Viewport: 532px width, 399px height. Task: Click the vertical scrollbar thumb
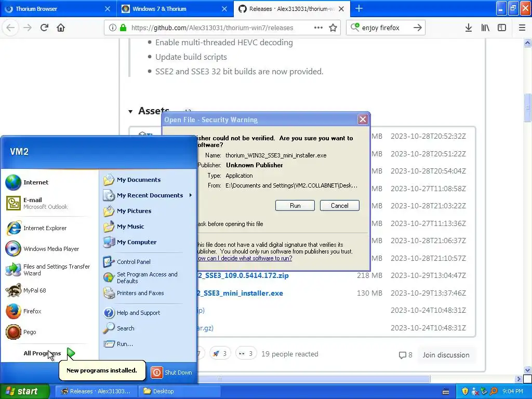(x=528, y=108)
